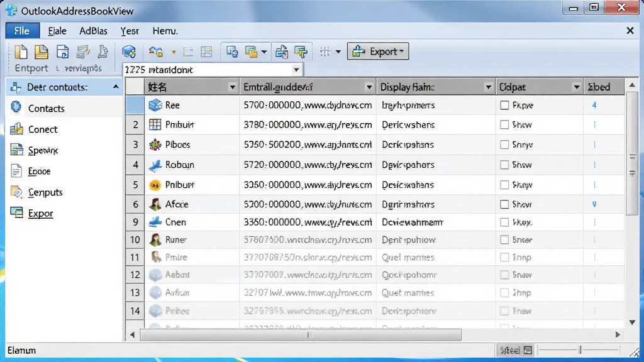Click the person avatar of the Afoce row
The height and width of the screenshot is (362, 644).
(x=155, y=204)
